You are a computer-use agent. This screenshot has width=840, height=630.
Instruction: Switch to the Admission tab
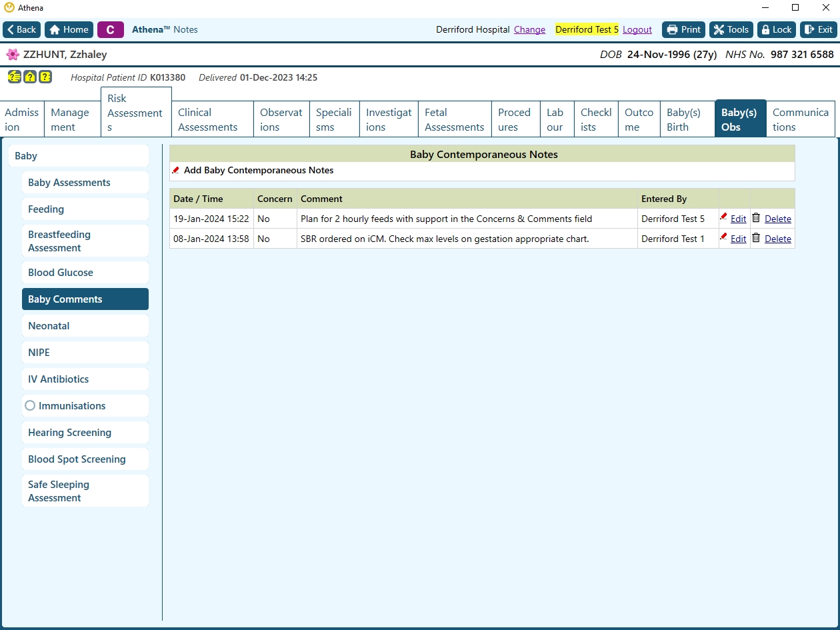point(22,119)
